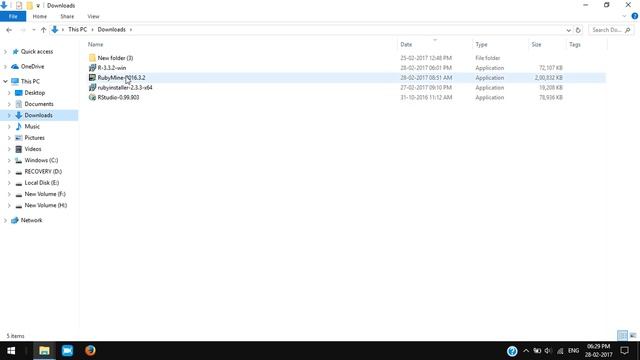Image resolution: width=640 pixels, height=360 pixels.
Task: Click the This PC breadcrumb segment
Action: click(x=77, y=29)
